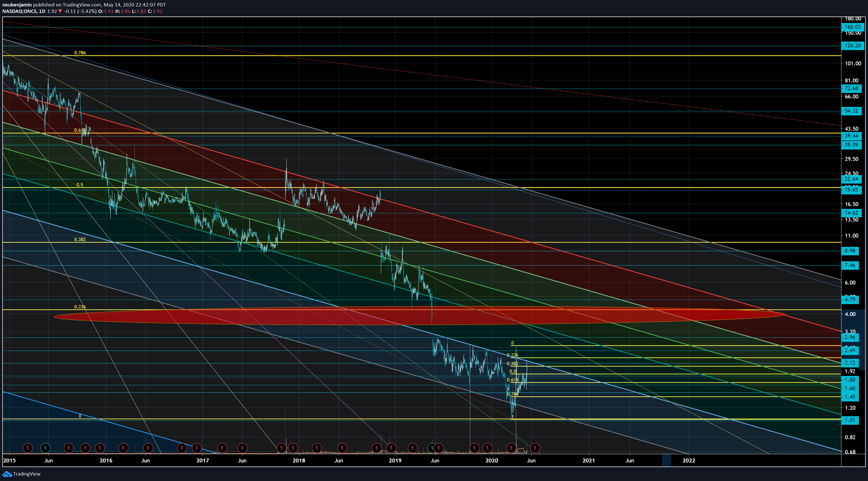This screenshot has width=868, height=481.
Task: Click the O:1.93 open value
Action: click(x=106, y=11)
